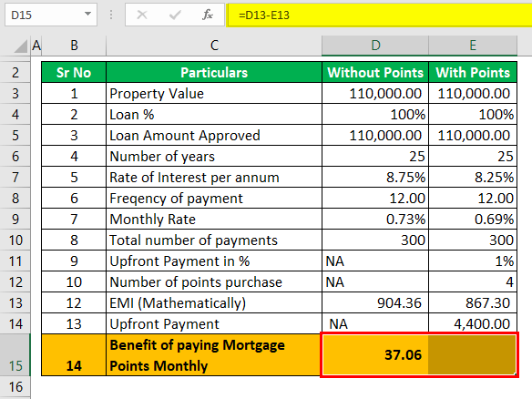Click the 'Total number of payments' cell
Image resolution: width=532 pixels, height=399 pixels.
tap(214, 240)
